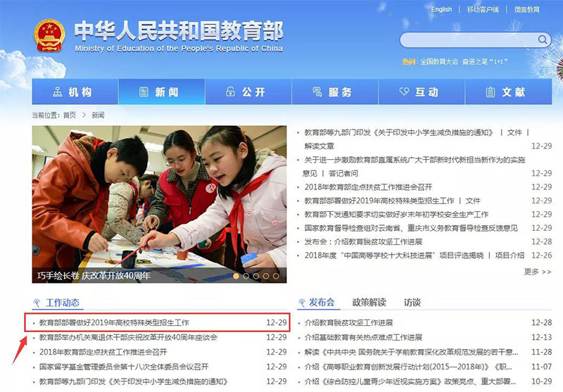Open the 微言教育 link
Viewport: 563px width, 392px height.
point(526,9)
